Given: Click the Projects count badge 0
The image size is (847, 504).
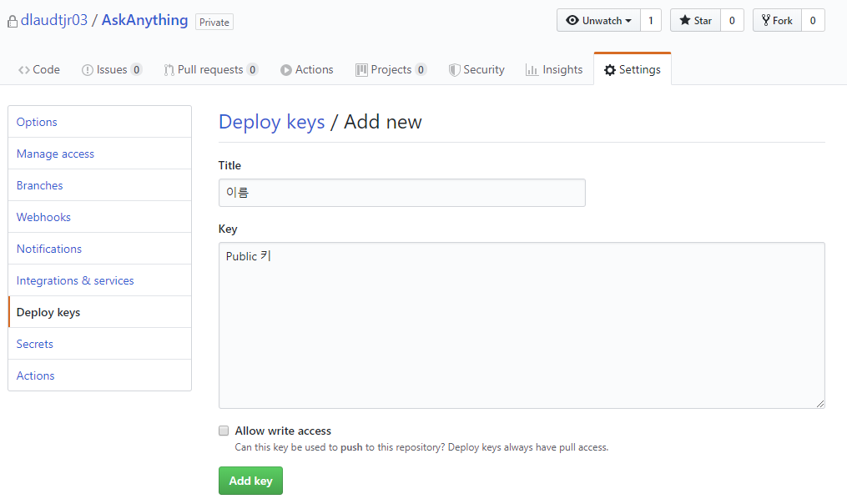Looking at the screenshot, I should 421,70.
